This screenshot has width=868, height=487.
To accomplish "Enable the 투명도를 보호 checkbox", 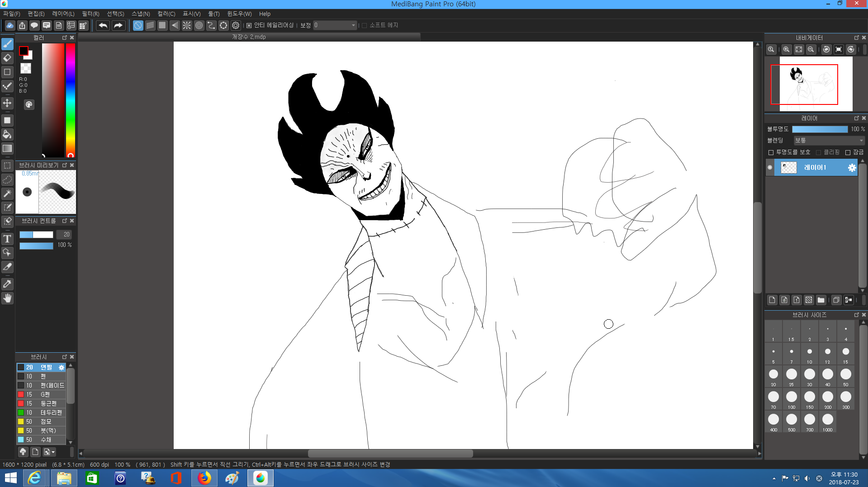I will click(771, 152).
